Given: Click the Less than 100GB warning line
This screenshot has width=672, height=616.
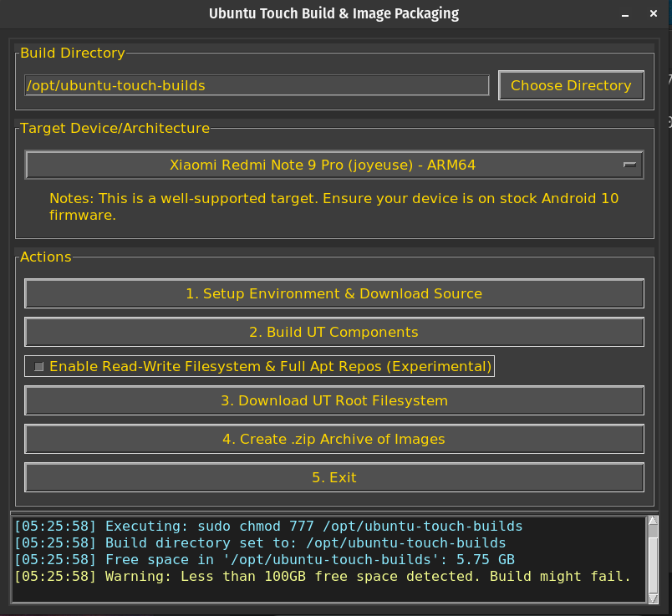Looking at the screenshot, I should point(323,576).
